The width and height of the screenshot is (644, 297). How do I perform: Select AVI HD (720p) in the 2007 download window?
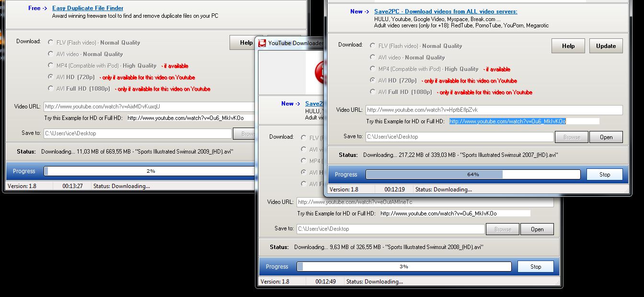(x=373, y=80)
